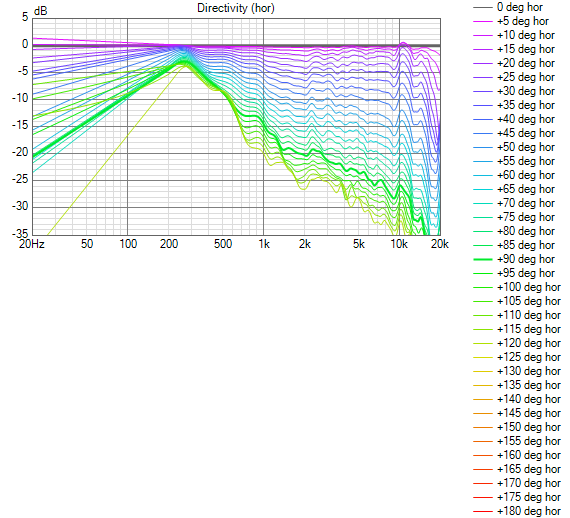Click the "+180 deg hor" red line swatch
Screen dimensions: 570x518
click(483, 511)
